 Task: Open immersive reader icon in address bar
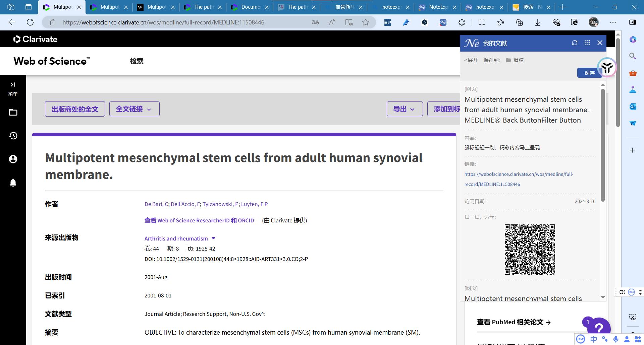click(349, 22)
